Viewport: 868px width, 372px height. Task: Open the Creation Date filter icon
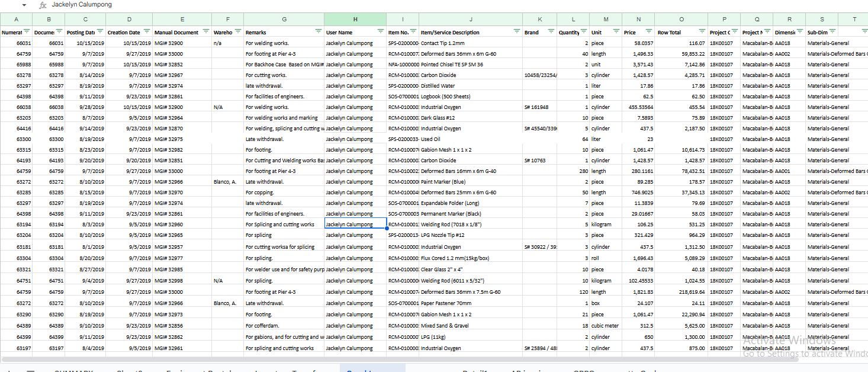pyautogui.click(x=147, y=31)
